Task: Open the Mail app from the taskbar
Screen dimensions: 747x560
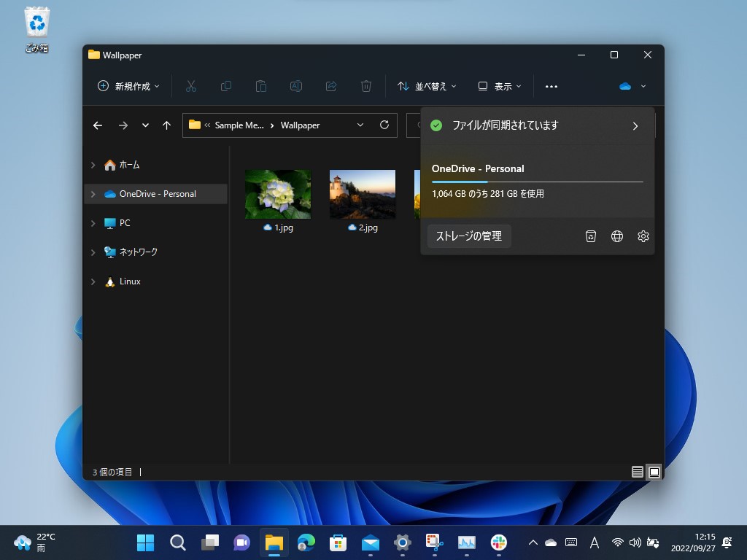Action: [370, 542]
